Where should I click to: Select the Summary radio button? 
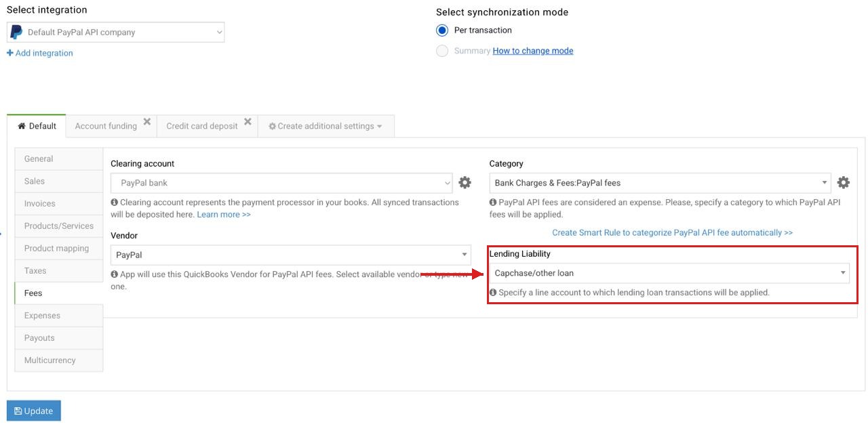[x=442, y=51]
